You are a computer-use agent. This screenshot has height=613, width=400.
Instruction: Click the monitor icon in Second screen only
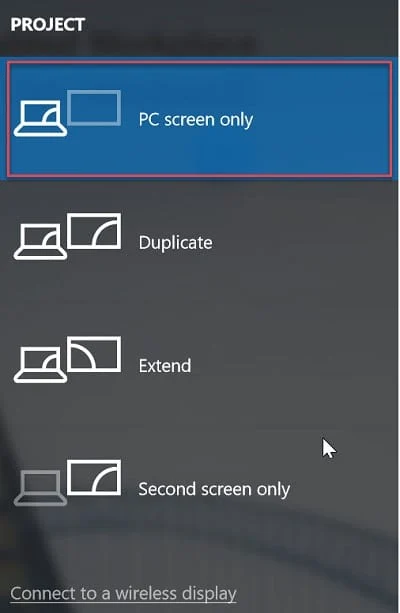(94, 477)
